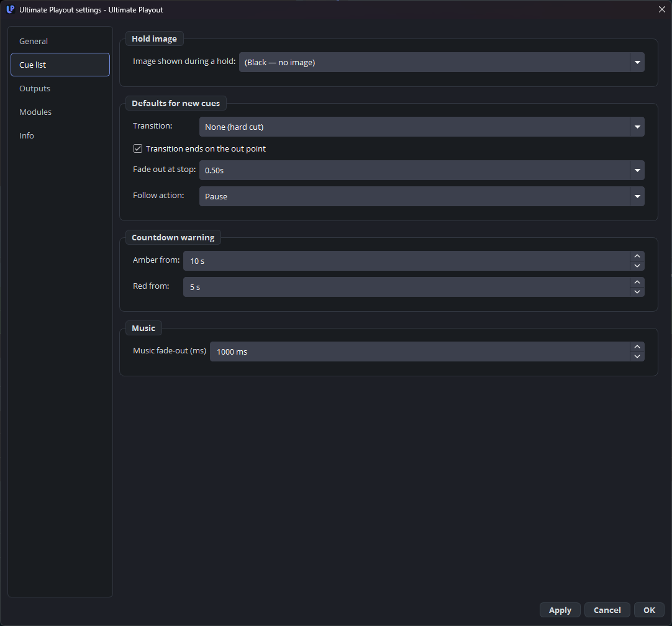Decrease the Music fade-out value

click(637, 356)
